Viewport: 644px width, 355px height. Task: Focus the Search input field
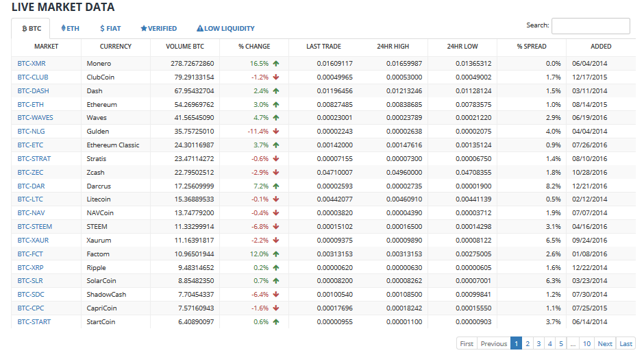click(x=591, y=25)
